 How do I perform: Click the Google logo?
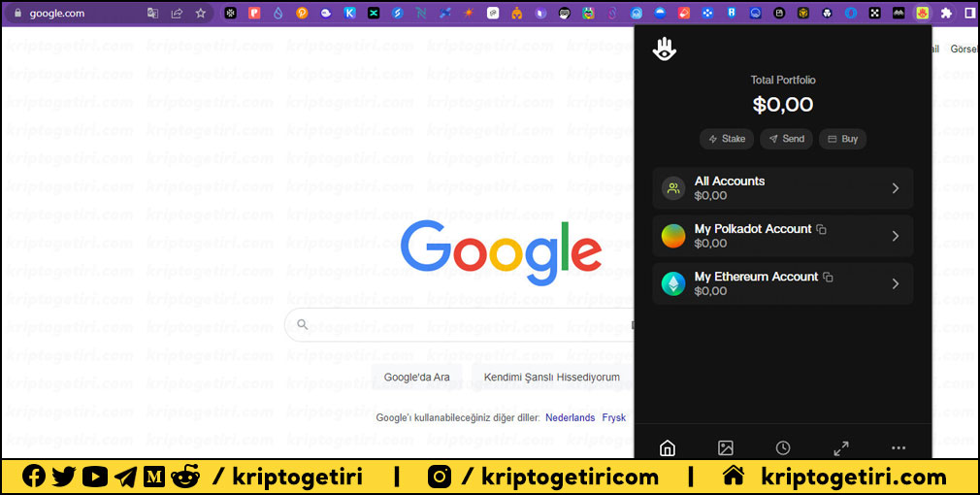click(x=501, y=252)
